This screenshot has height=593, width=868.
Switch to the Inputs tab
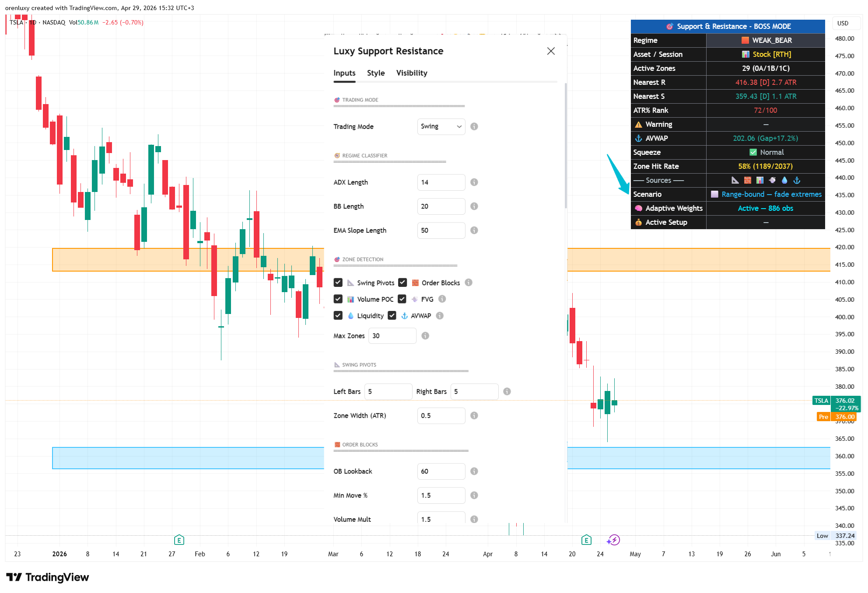344,73
